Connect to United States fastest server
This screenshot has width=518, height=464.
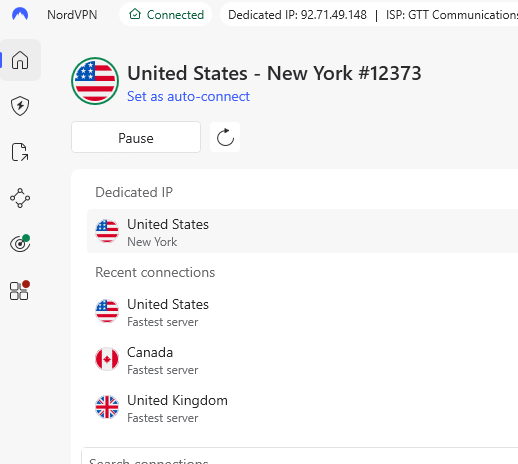(x=302, y=312)
